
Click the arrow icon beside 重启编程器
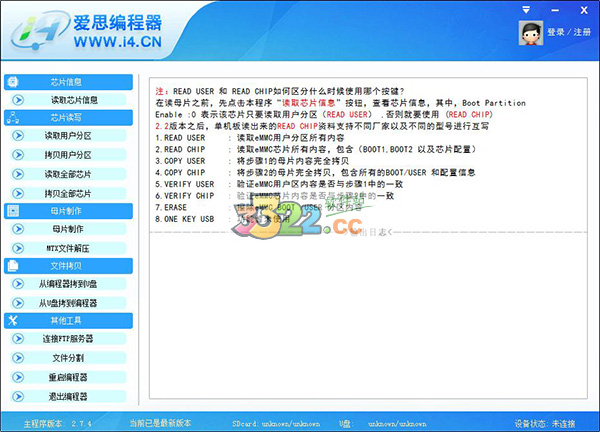click(18, 377)
